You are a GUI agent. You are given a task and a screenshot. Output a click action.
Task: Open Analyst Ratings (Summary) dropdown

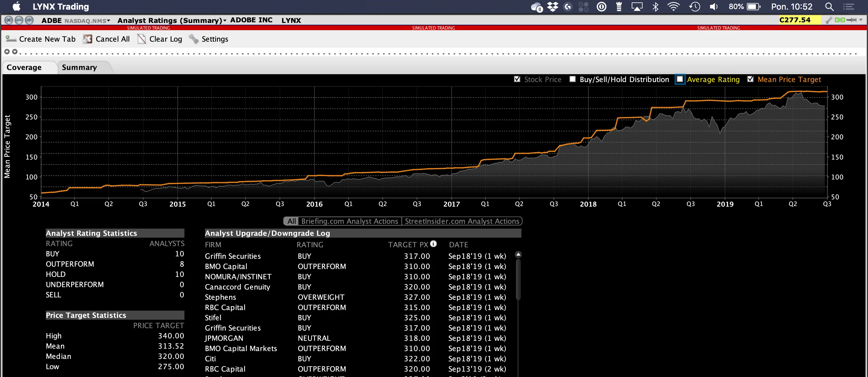coord(225,21)
